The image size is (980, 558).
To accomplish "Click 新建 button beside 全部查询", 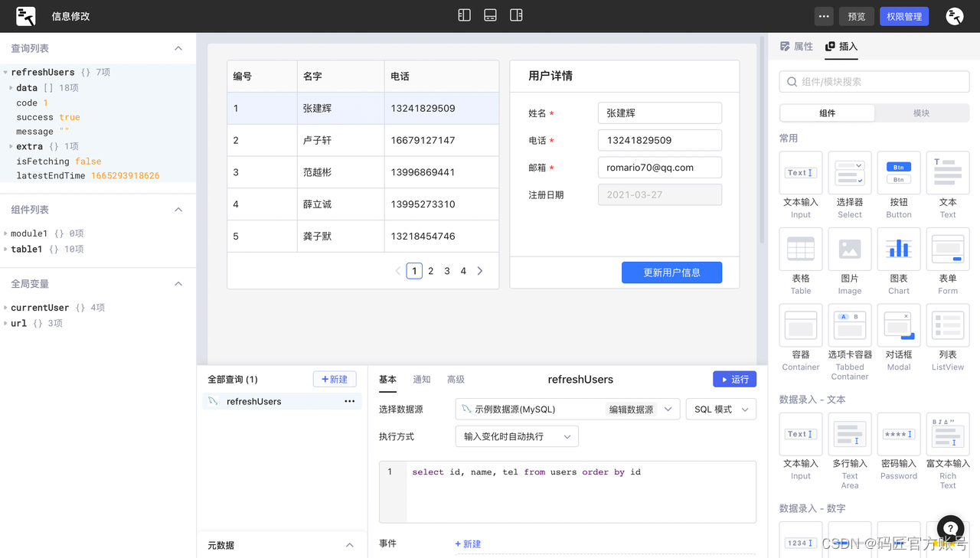I will 335,379.
